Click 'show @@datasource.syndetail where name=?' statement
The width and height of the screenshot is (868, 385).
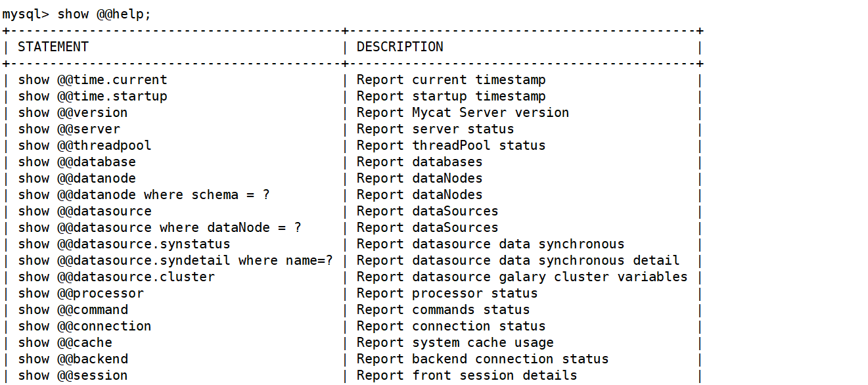(x=175, y=260)
